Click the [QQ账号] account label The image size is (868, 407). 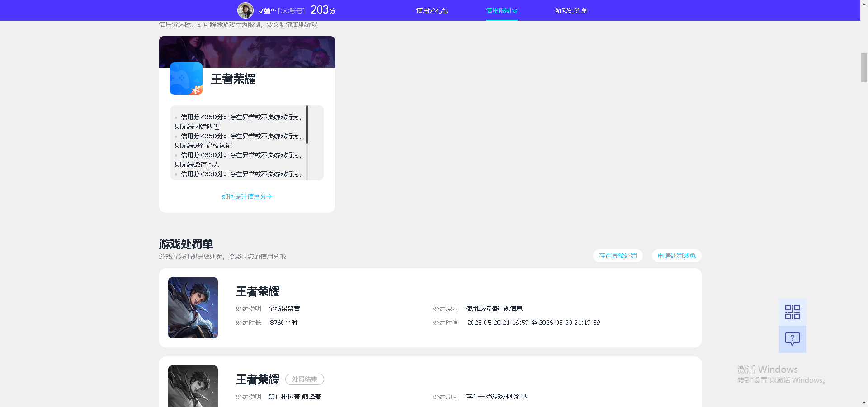point(291,10)
